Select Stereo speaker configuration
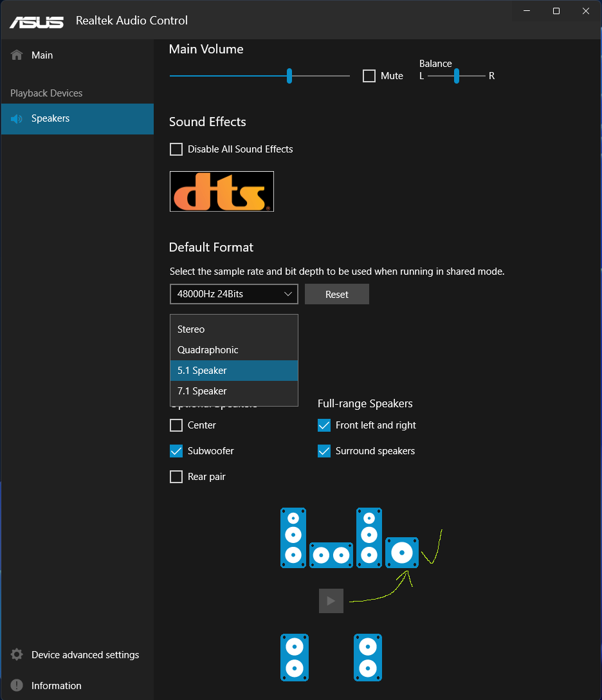 pos(234,329)
